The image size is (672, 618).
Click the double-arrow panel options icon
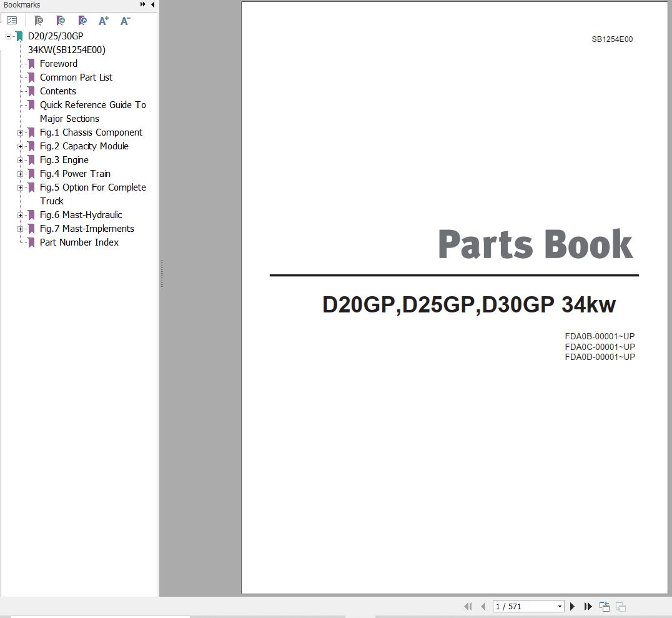point(143,4)
